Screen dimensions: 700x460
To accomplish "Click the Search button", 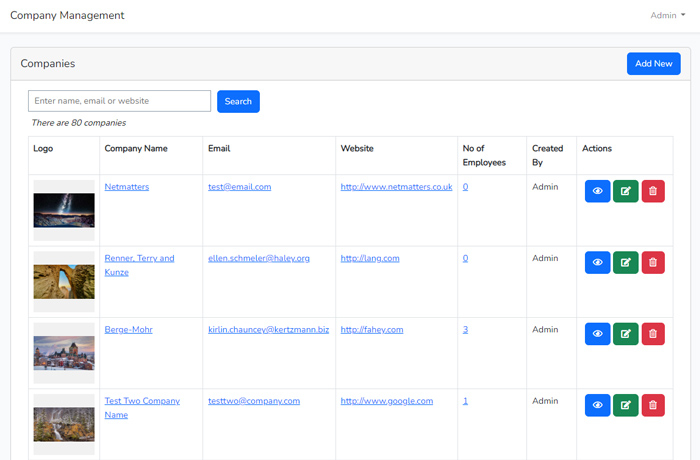I will click(238, 101).
